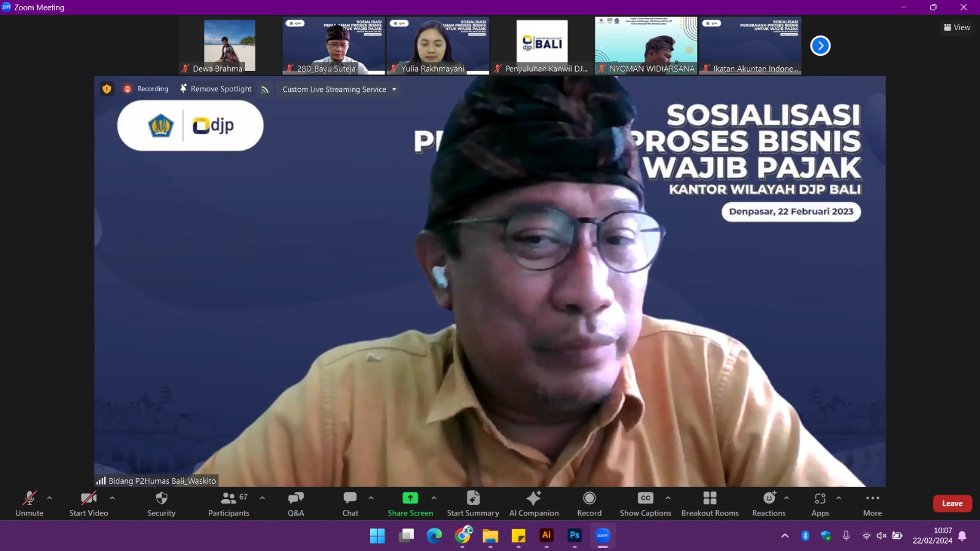980x551 pixels.
Task: Expand the arrow next to Participants
Action: pyautogui.click(x=262, y=498)
